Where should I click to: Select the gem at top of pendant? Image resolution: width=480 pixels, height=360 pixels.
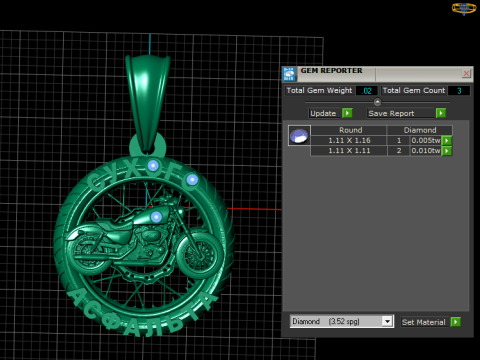(153, 165)
